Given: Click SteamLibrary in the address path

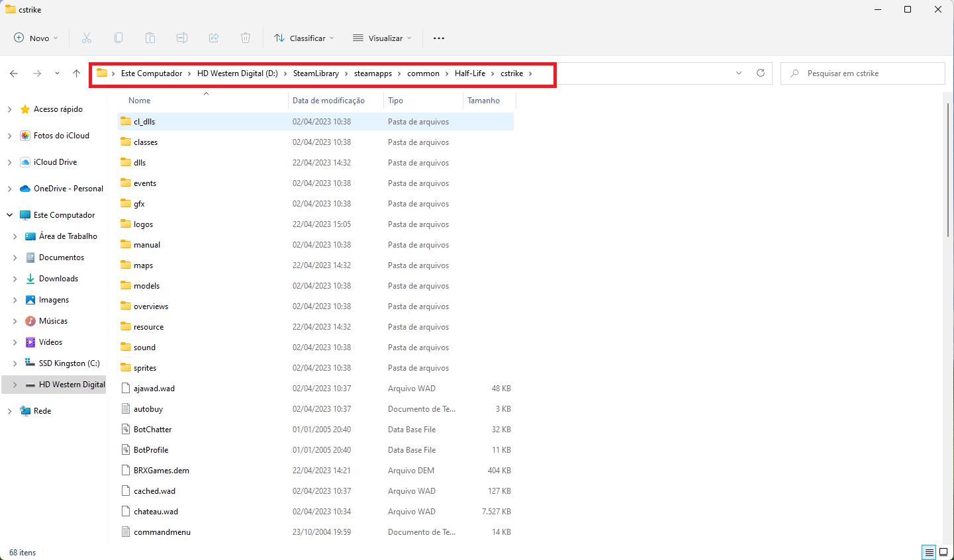Looking at the screenshot, I should [316, 73].
